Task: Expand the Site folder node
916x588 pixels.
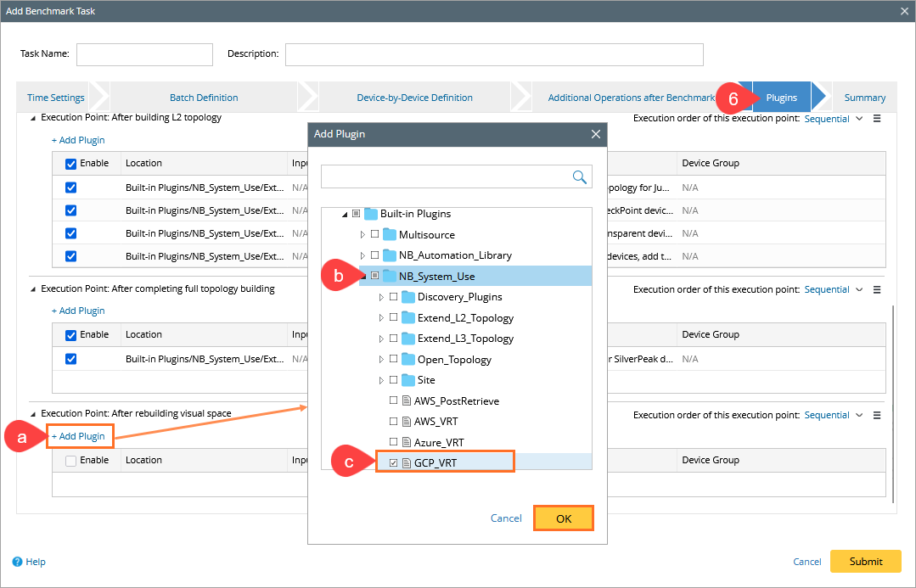Action: 381,380
